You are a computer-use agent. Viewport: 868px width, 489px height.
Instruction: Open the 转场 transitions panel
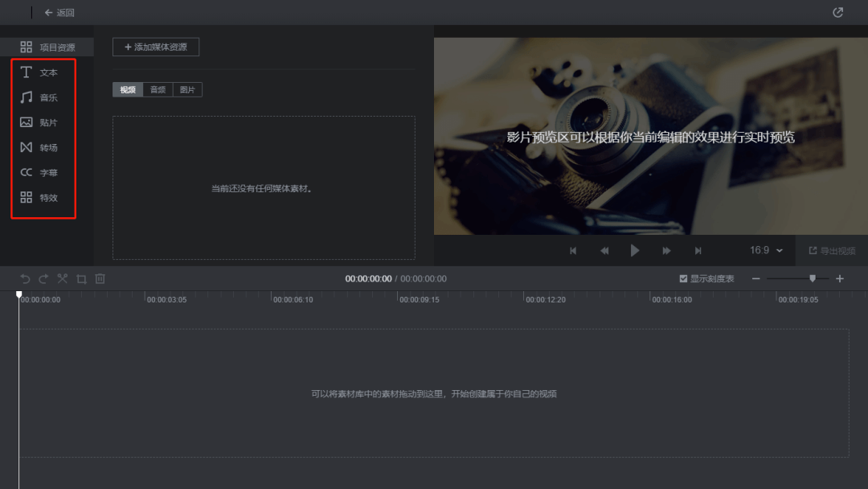pyautogui.click(x=39, y=147)
